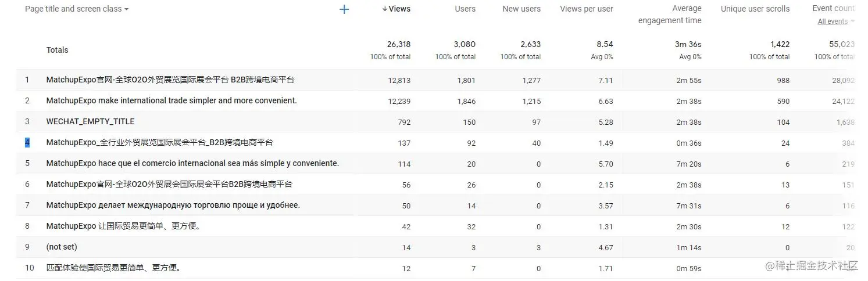Select the WECHAT_EMPTY_TITLE row

(90, 122)
